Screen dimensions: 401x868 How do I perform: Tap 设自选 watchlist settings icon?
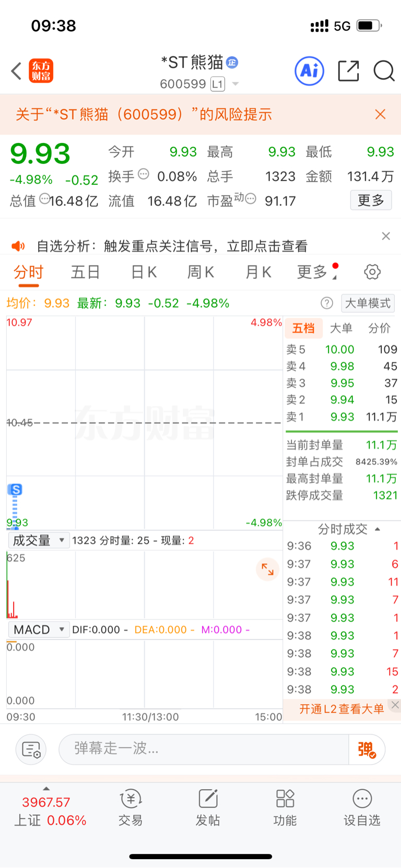point(362,808)
